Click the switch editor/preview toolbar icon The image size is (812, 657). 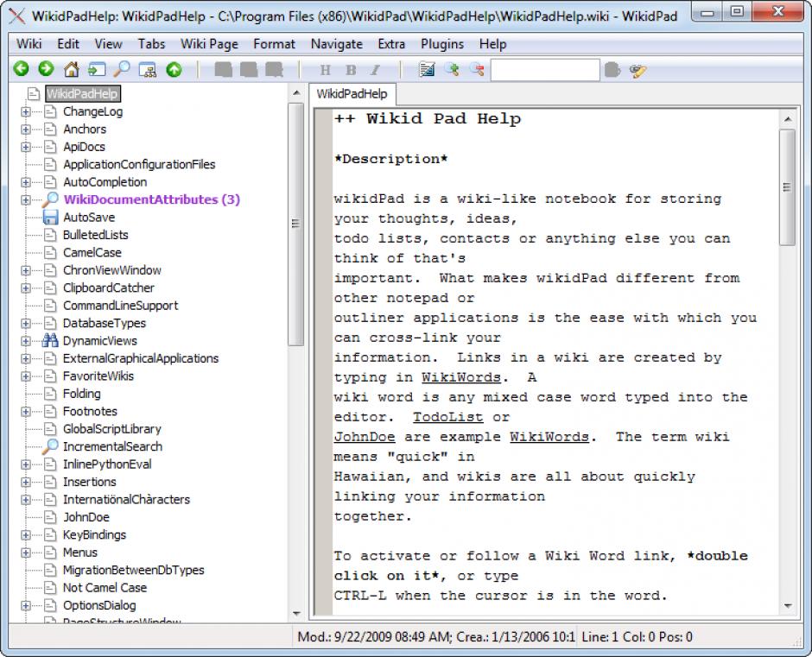[x=427, y=69]
